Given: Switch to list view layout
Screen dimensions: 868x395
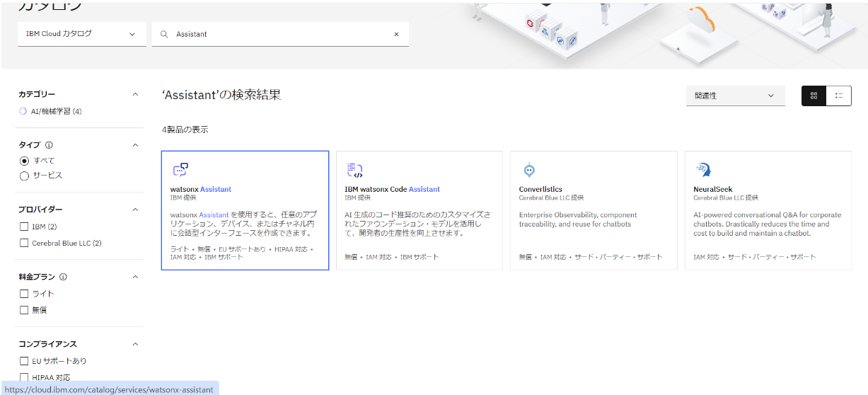Looking at the screenshot, I should point(838,96).
